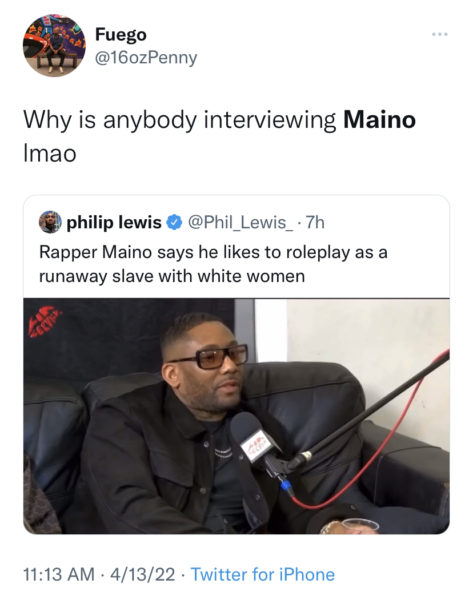Click the 'runaway slave with white women' line
This screenshot has width=473, height=600.
click(172, 276)
